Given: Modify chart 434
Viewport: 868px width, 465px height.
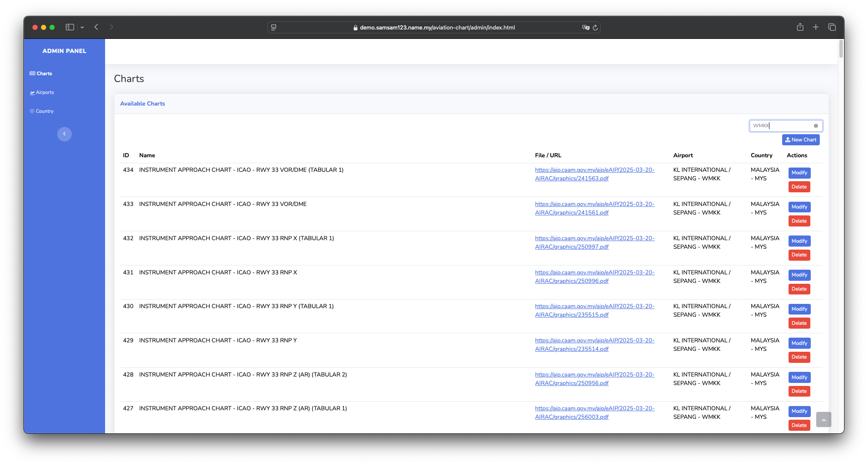Looking at the screenshot, I should (799, 173).
